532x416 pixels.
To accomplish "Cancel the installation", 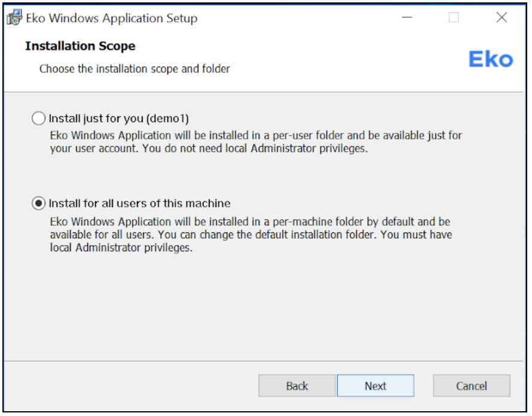I will [x=472, y=386].
